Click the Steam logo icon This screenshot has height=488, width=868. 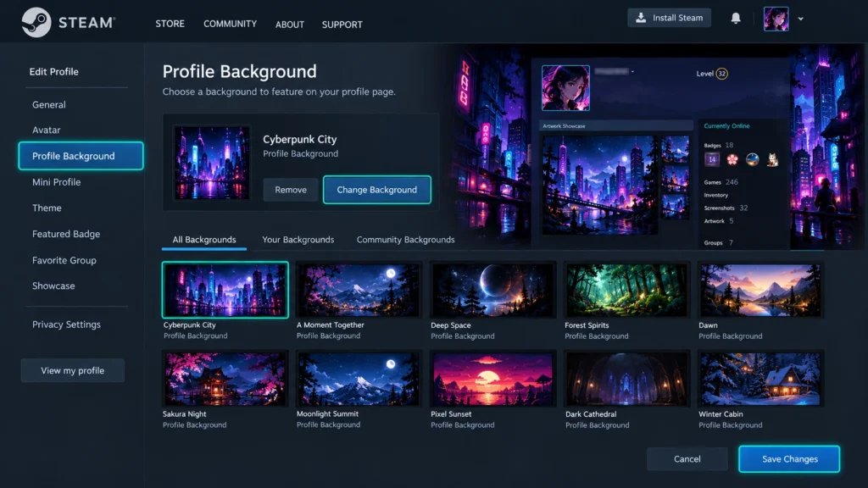(36, 22)
